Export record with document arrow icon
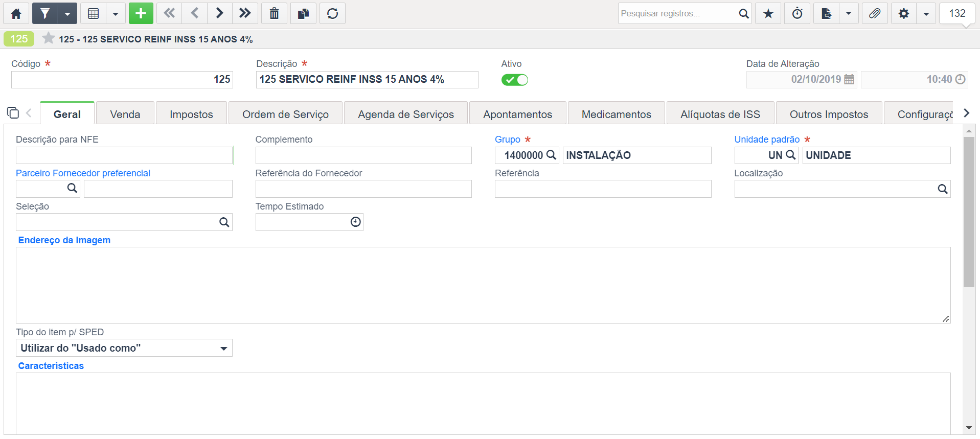980x439 pixels. point(827,14)
